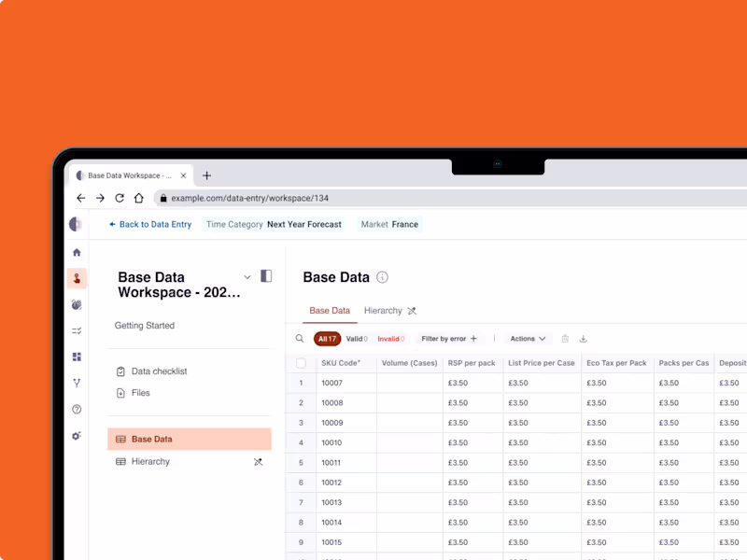The width and height of the screenshot is (747, 560).
Task: Open the checklist lines icon in sidebar
Action: (77, 330)
